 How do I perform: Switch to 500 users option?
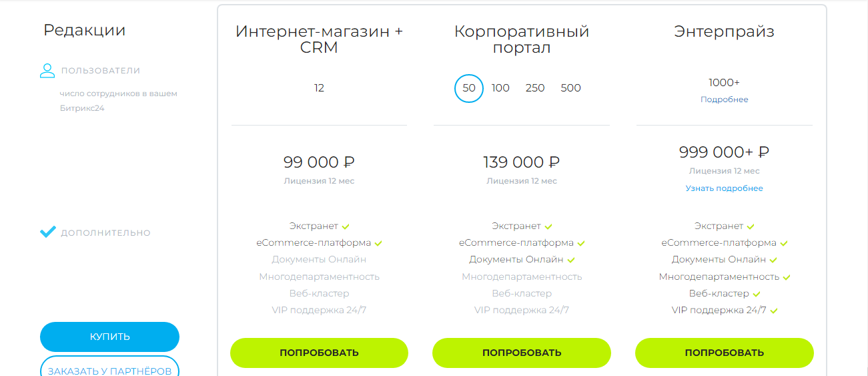point(571,88)
